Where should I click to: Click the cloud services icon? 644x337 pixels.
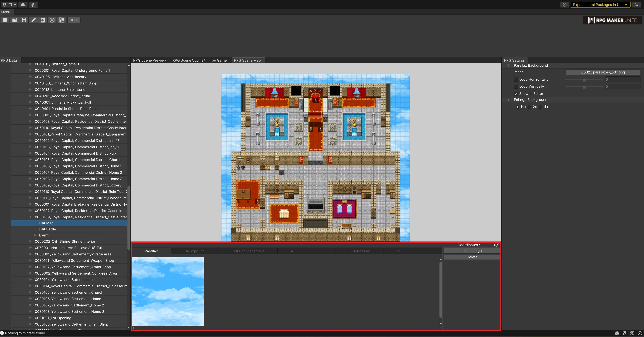pos(23,5)
